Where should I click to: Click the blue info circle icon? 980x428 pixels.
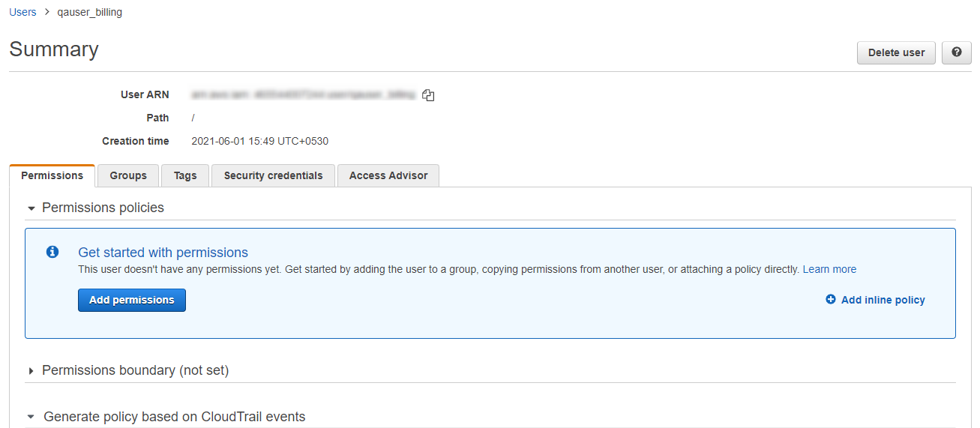[x=52, y=252]
